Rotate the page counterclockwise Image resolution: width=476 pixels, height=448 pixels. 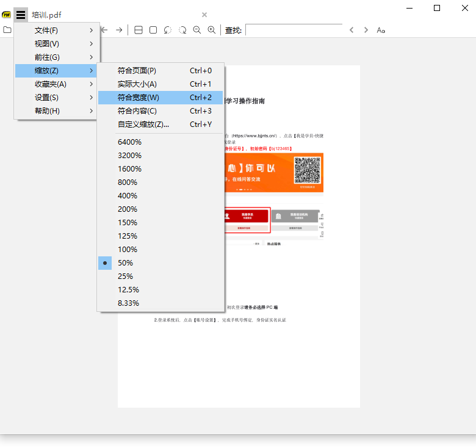168,30
